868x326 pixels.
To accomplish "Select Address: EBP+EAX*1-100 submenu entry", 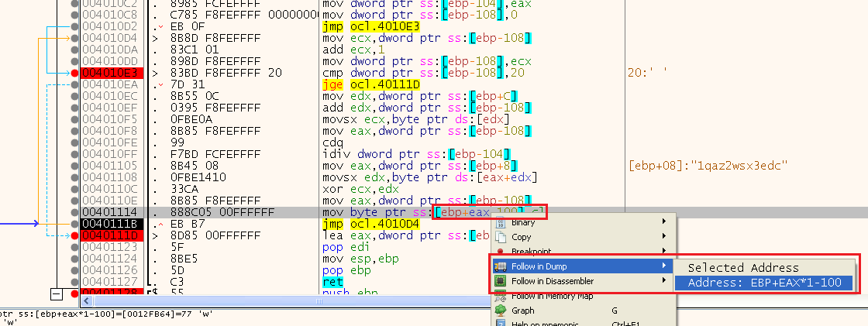I will pyautogui.click(x=765, y=283).
